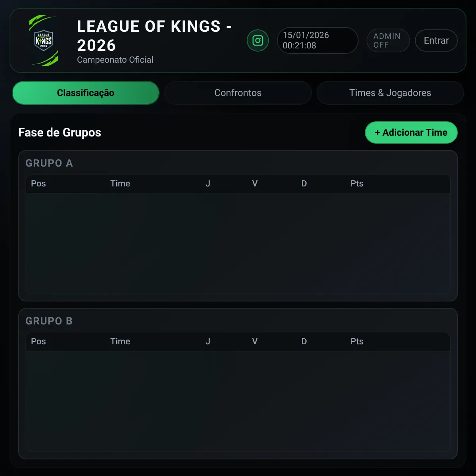This screenshot has height=476, width=476.
Task: Click the D column header in Grupo B
Action: point(304,342)
